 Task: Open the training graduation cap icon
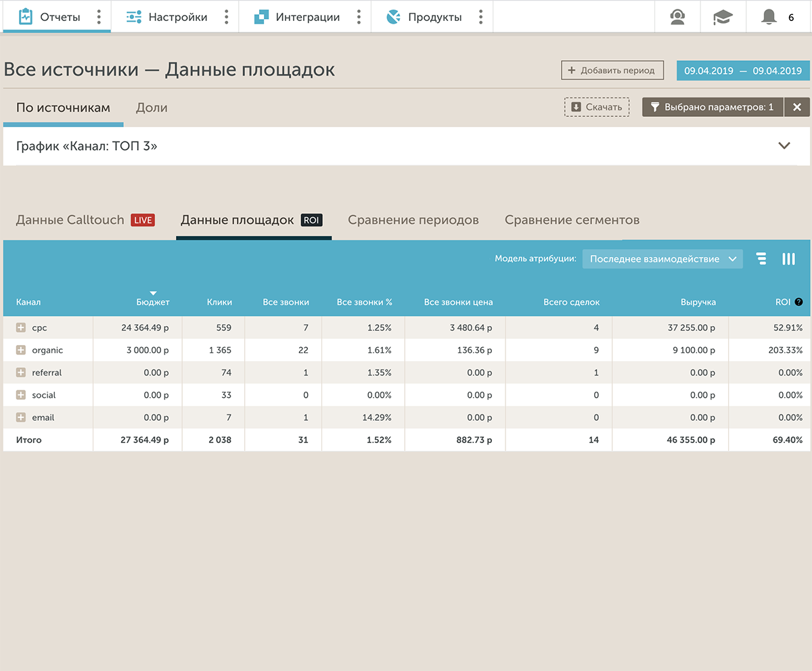(x=723, y=17)
